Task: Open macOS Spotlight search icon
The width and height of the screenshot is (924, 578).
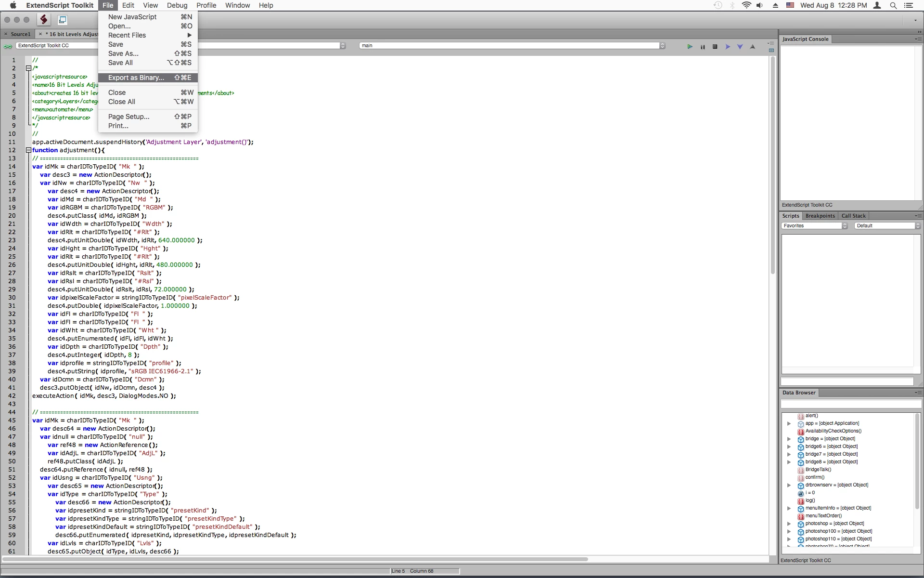Action: pos(893,5)
